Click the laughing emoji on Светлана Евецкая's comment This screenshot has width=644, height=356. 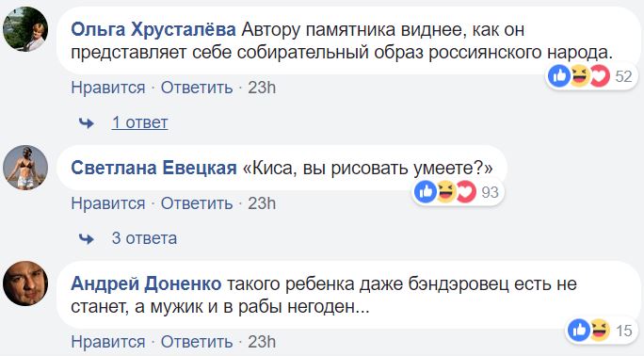446,192
